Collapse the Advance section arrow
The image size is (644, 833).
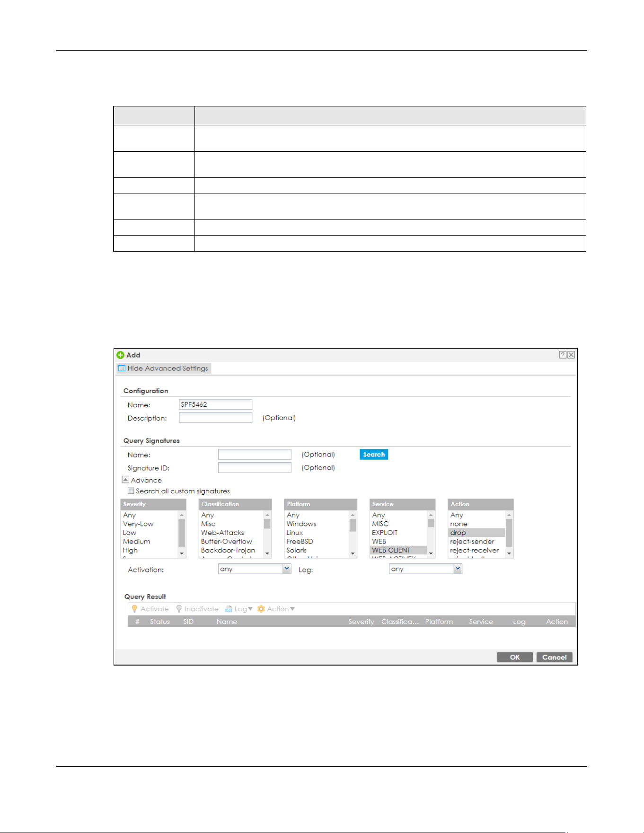[x=125, y=480]
